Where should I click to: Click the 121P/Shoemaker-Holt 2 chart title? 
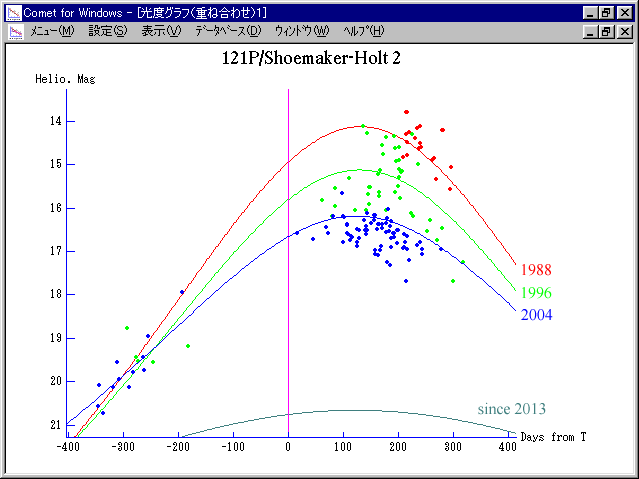[311, 58]
